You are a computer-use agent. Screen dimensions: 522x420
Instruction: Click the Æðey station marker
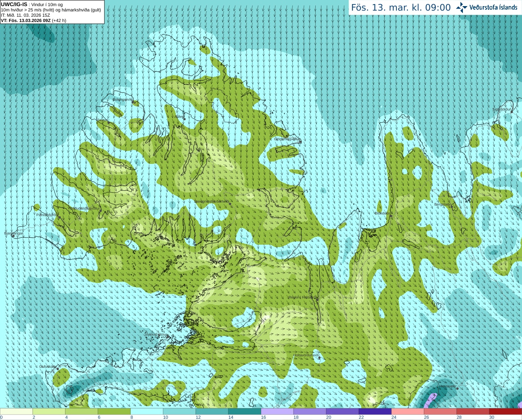coord(184,119)
